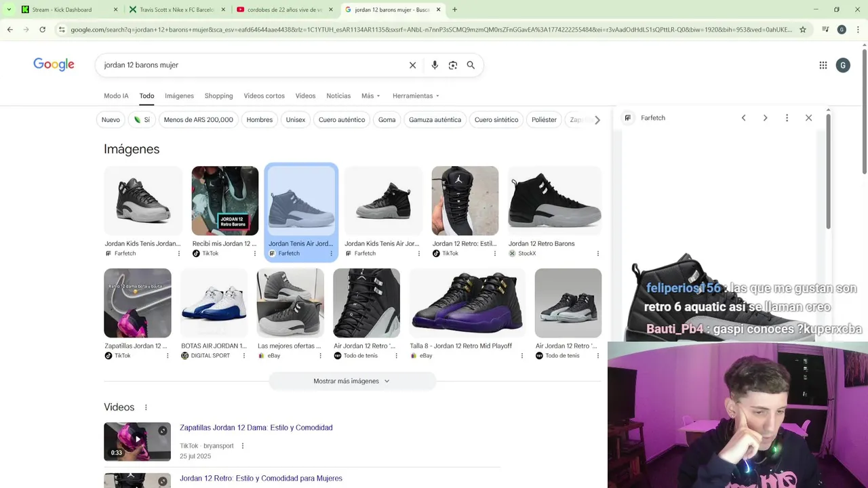Click the magnifier search button
The image size is (868, 488).
(x=471, y=65)
